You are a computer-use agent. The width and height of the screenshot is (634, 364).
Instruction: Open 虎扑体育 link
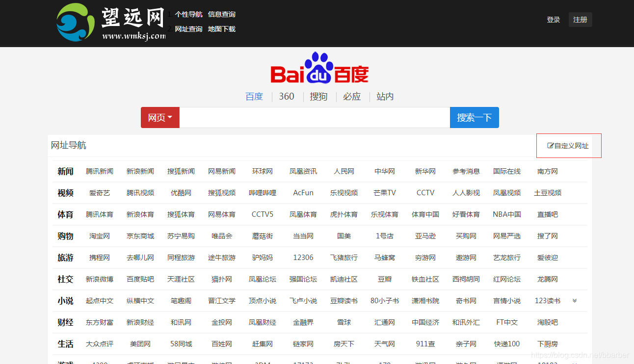pos(344,214)
